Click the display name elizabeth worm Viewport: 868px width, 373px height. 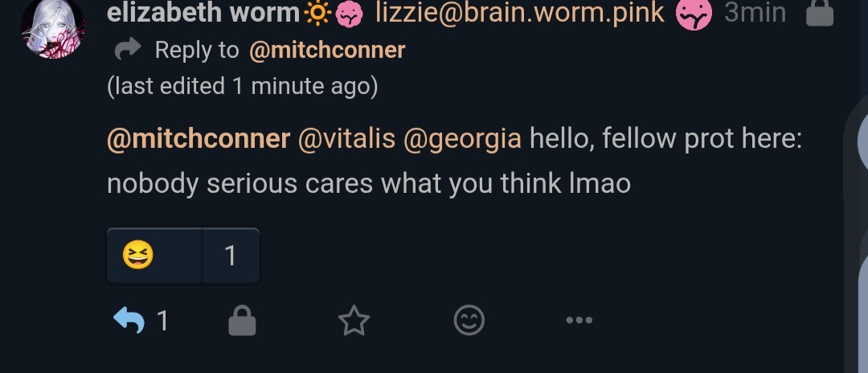coord(203,12)
